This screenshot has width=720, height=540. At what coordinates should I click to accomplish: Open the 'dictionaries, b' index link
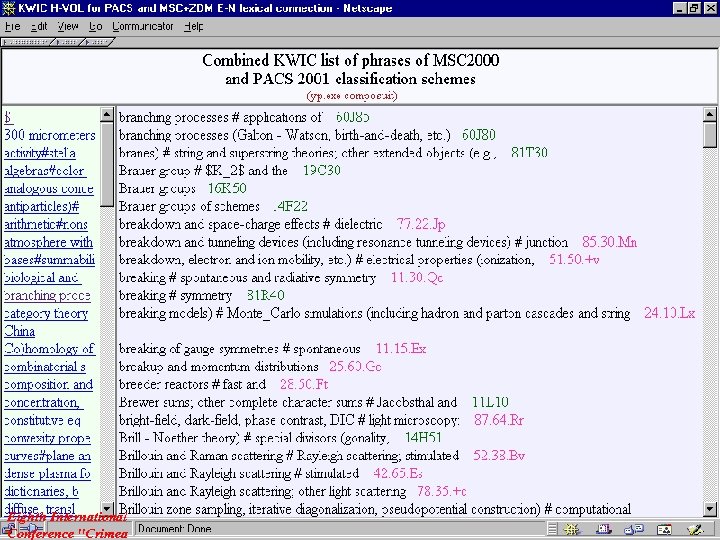coord(41,492)
